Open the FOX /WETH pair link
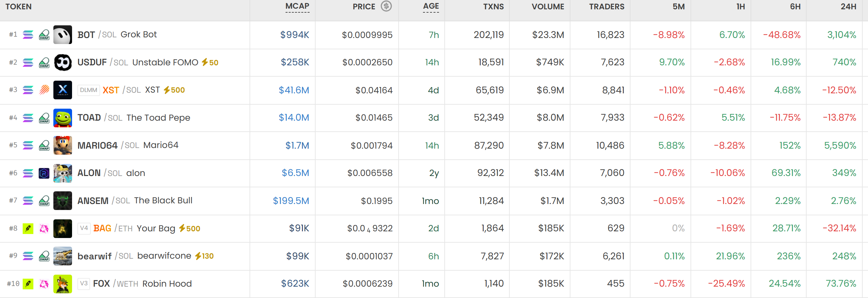This screenshot has width=868, height=298. click(115, 284)
